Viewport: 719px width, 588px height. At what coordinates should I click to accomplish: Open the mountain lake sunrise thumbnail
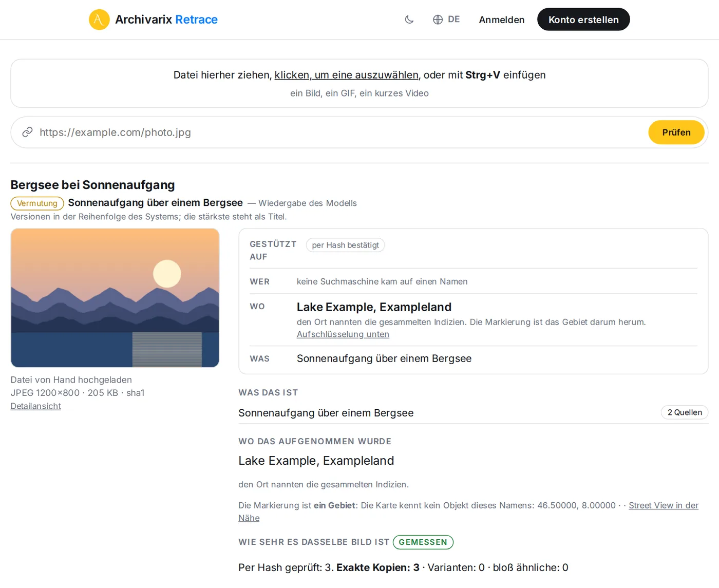tap(115, 298)
